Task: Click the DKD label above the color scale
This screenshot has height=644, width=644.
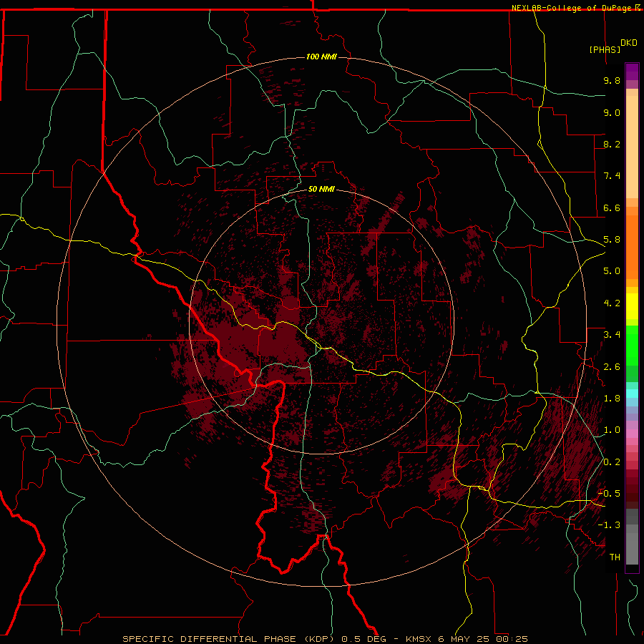Action: [629, 42]
